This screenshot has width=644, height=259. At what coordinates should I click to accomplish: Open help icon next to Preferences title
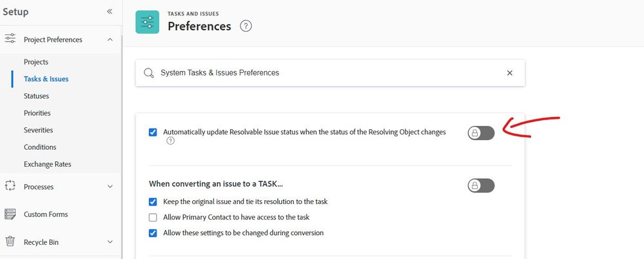coord(246,26)
